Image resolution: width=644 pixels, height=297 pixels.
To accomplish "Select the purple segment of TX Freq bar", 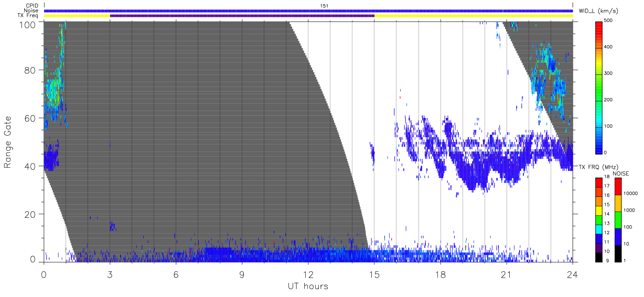I will (242, 16).
